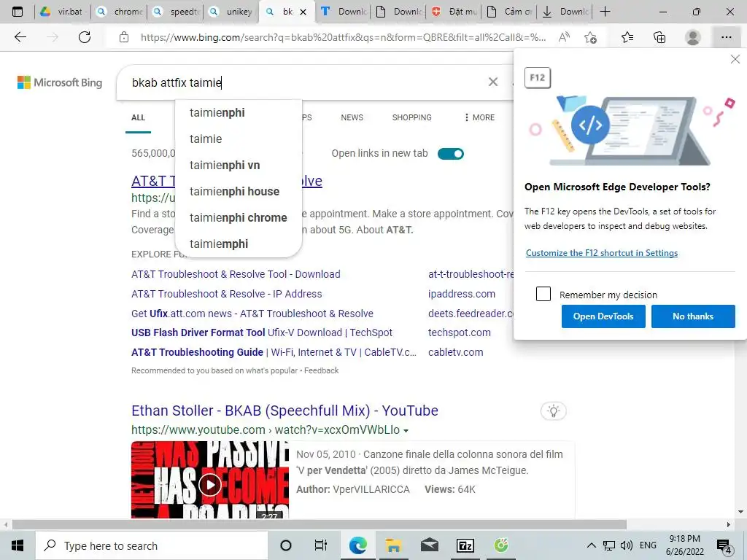Open a new browser tab
Viewport: 747px width, 560px height.
(605, 12)
